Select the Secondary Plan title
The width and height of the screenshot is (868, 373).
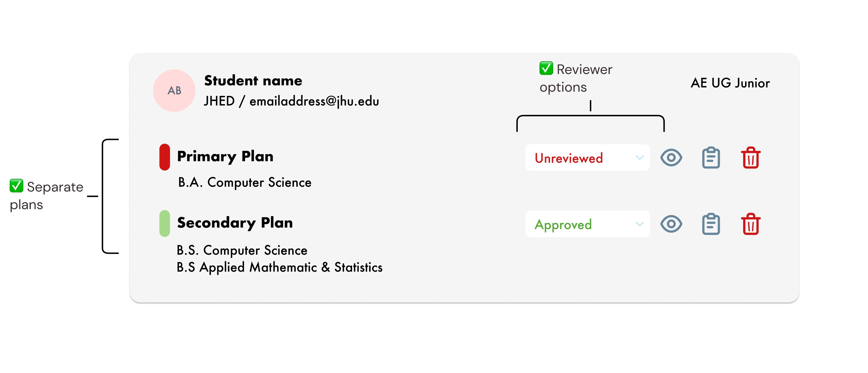tap(235, 223)
